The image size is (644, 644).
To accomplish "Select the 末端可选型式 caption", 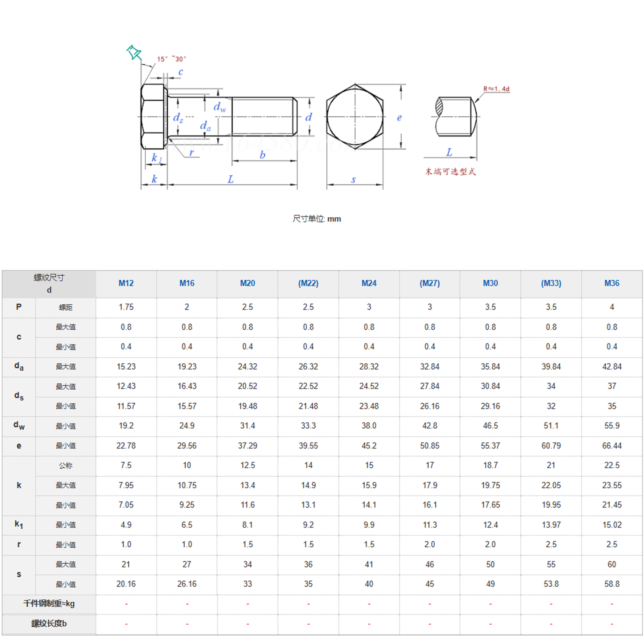I will [x=450, y=172].
